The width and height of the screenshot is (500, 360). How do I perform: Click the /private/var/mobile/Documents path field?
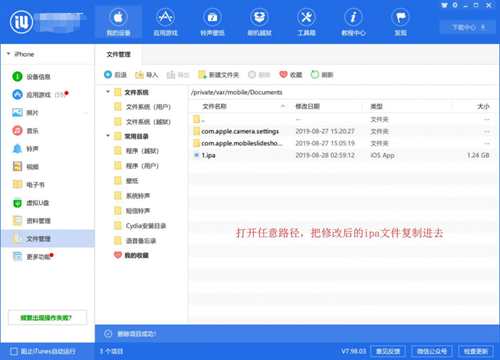point(343,92)
